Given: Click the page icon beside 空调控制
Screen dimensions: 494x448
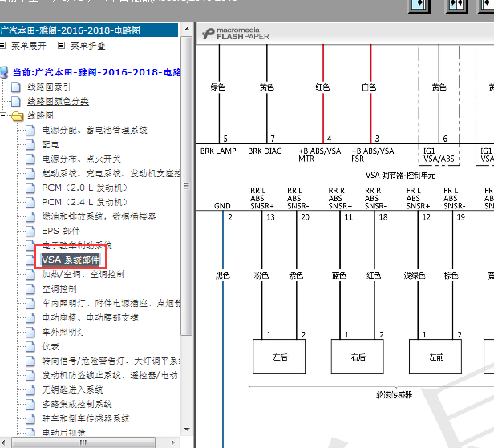Looking at the screenshot, I should pos(30,289).
